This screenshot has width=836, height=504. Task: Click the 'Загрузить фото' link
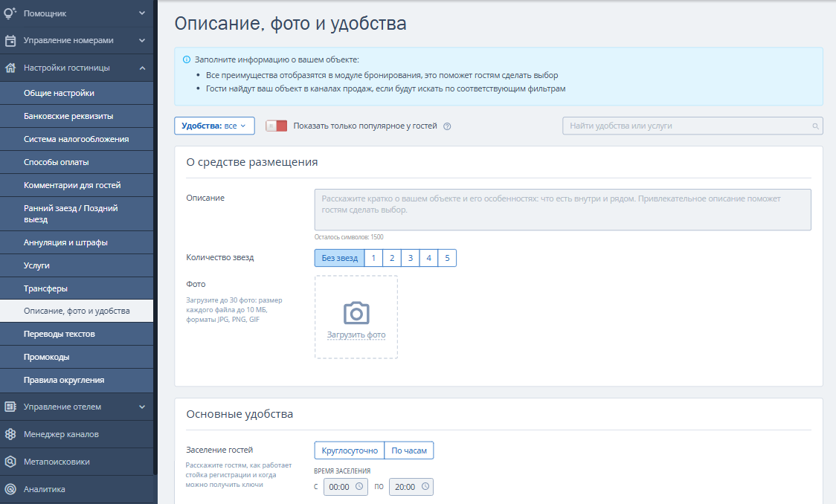[x=356, y=335]
